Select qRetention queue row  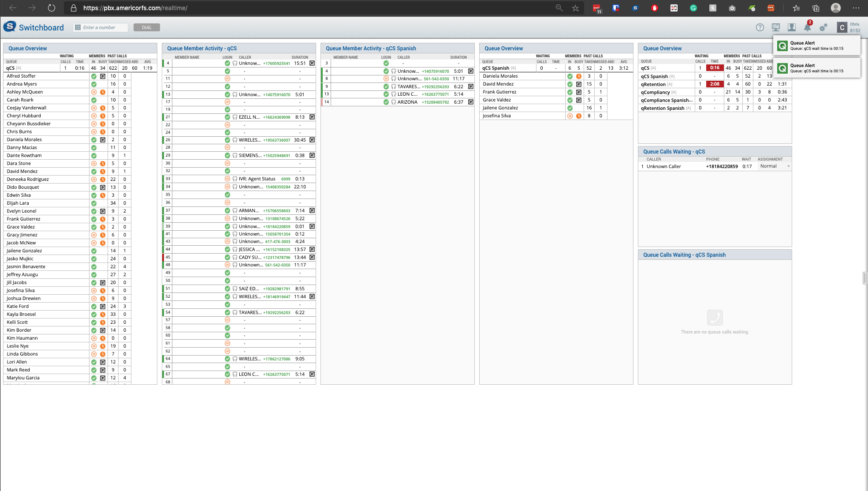653,84
